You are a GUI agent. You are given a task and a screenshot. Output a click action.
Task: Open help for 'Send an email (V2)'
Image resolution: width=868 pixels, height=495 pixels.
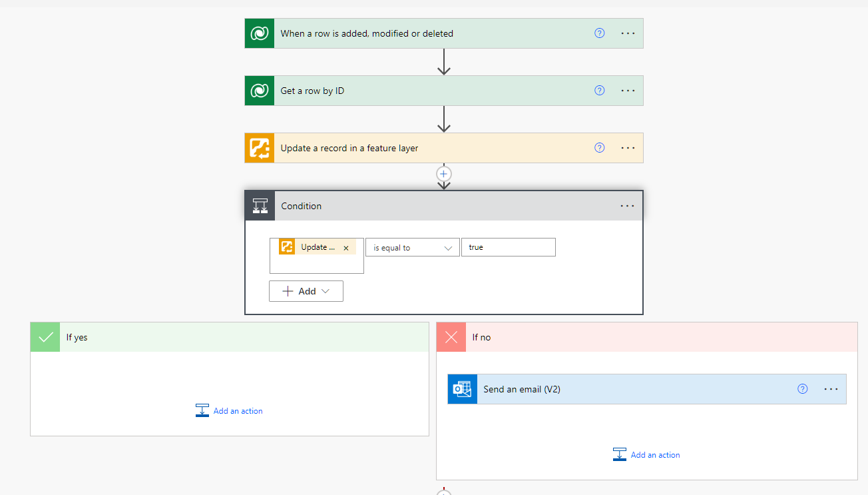pos(802,388)
